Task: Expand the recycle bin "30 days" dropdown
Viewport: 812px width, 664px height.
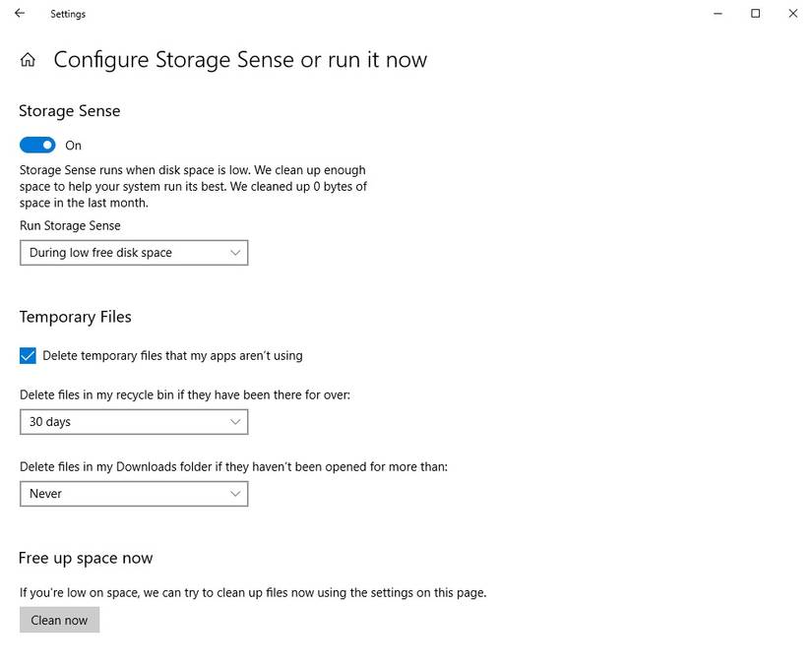Action: (133, 422)
